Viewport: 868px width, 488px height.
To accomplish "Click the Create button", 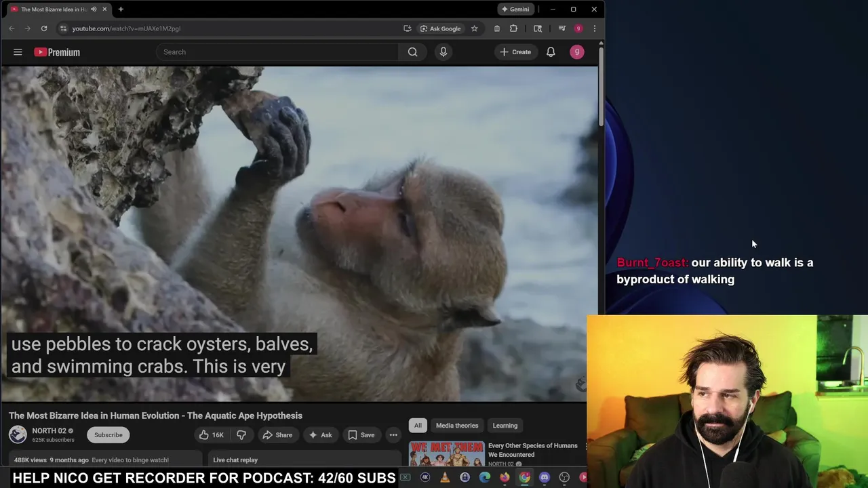I will [515, 52].
